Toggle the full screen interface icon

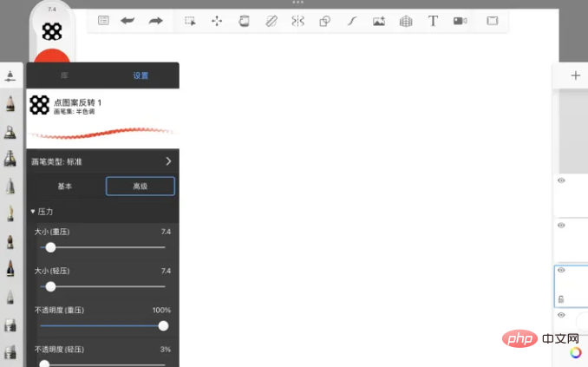[x=493, y=21]
